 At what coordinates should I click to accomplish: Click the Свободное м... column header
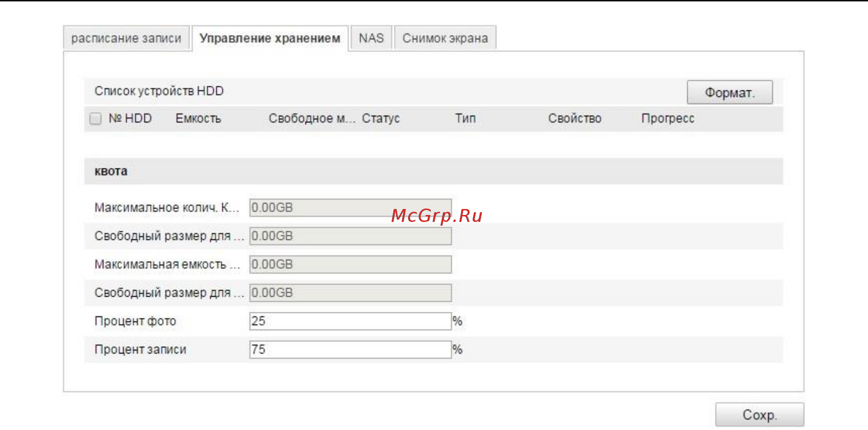[312, 119]
